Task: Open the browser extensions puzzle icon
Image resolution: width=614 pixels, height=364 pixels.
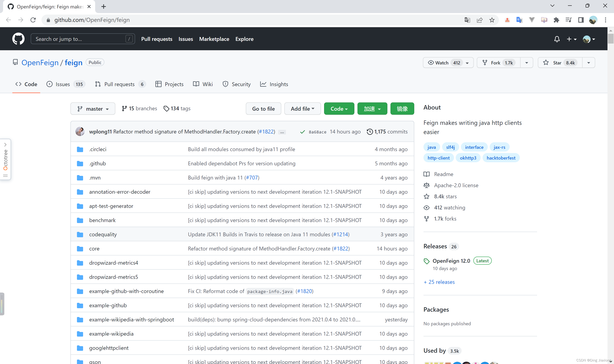Action: [556, 20]
